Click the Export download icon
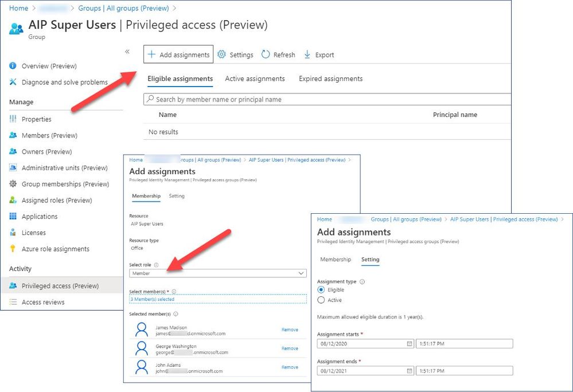 [x=307, y=54]
